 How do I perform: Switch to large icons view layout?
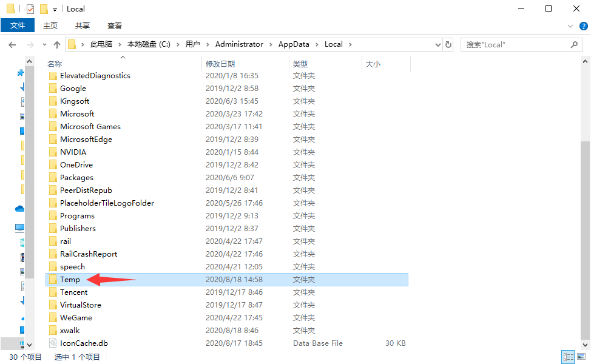(x=581, y=357)
